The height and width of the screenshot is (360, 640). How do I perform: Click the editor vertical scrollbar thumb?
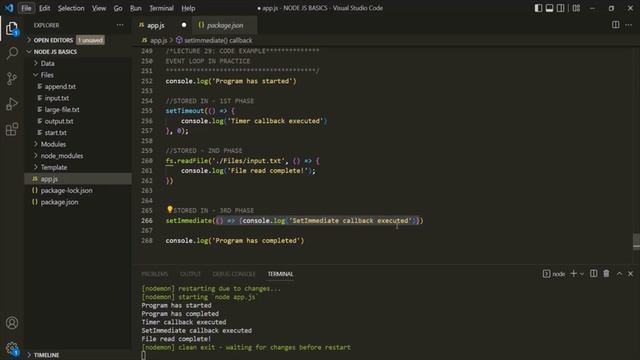tap(636, 241)
